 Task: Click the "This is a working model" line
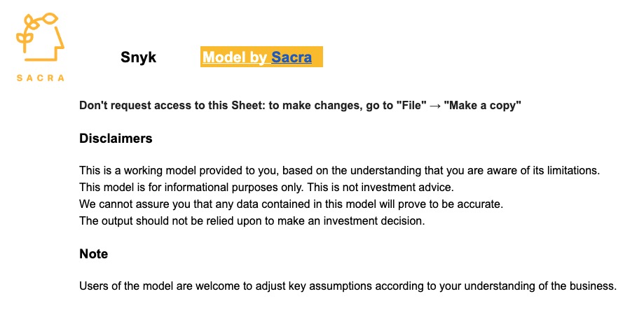pyautogui.click(x=340, y=170)
